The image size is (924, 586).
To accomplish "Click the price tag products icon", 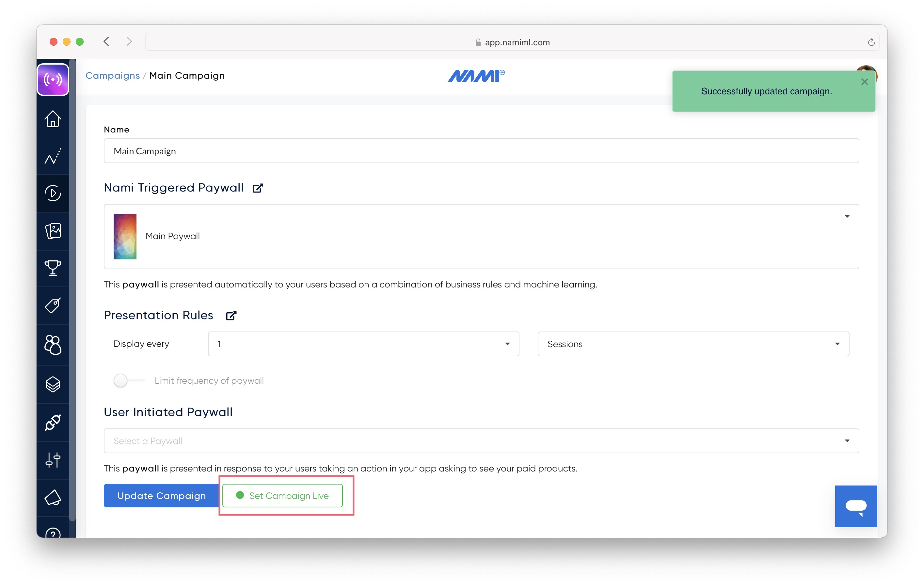I will coord(53,306).
